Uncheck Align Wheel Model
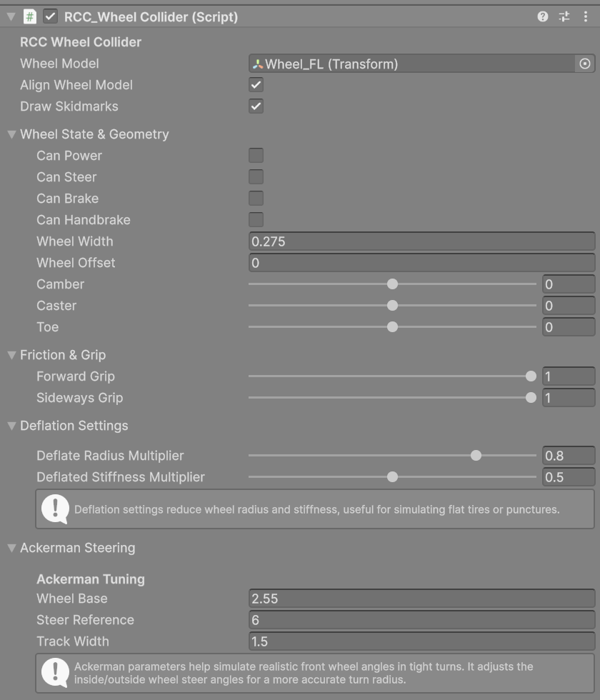The height and width of the screenshot is (700, 600). tap(256, 85)
